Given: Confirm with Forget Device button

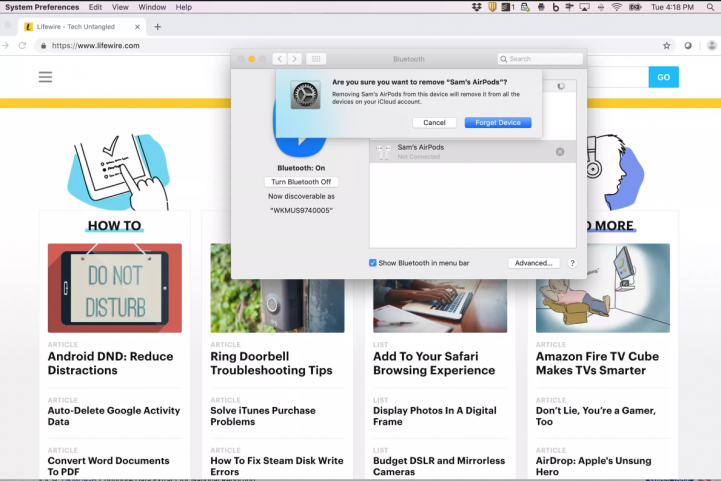Looking at the screenshot, I should click(x=498, y=123).
